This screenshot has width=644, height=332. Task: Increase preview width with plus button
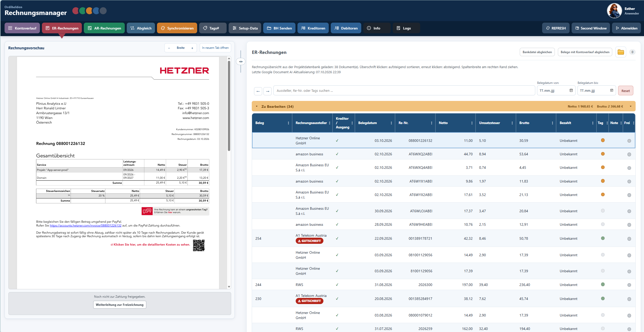click(x=192, y=48)
